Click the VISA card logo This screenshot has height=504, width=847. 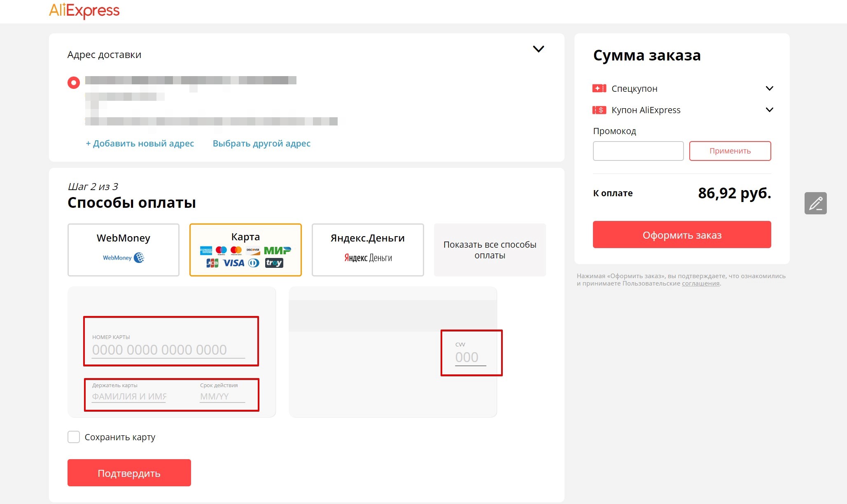click(233, 263)
